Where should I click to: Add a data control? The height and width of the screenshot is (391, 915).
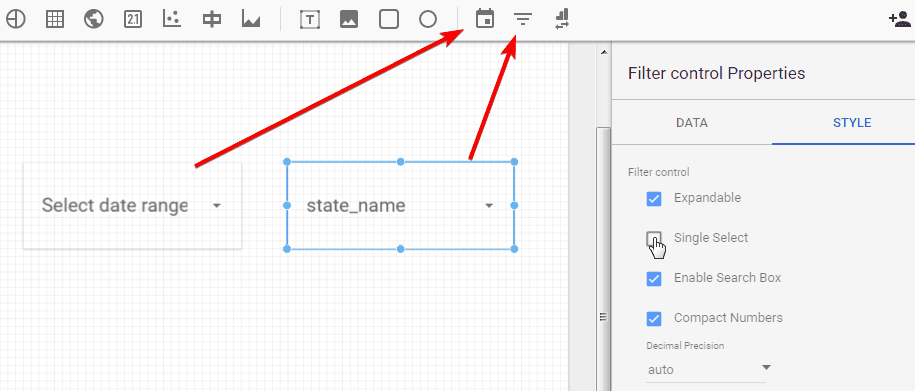pyautogui.click(x=562, y=19)
